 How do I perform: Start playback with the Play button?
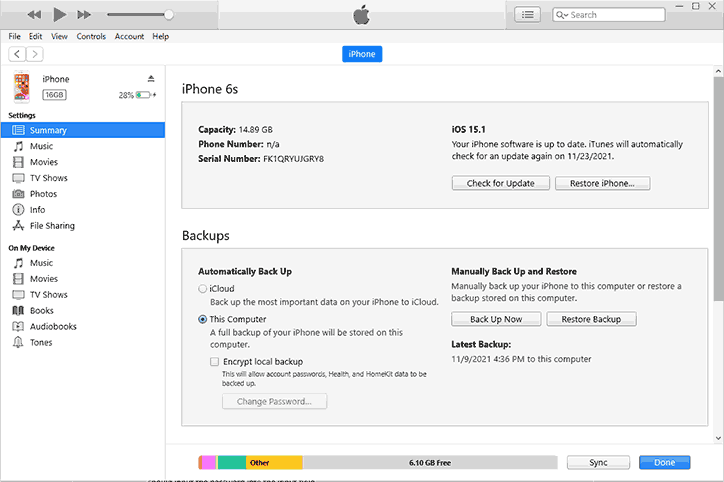(x=59, y=15)
